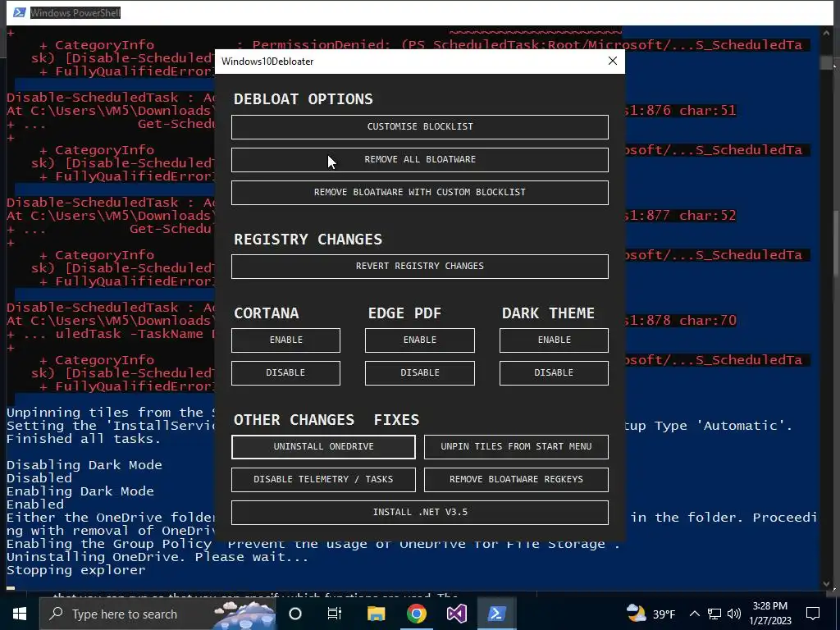Disable Cortana
The image size is (840, 630).
click(285, 373)
